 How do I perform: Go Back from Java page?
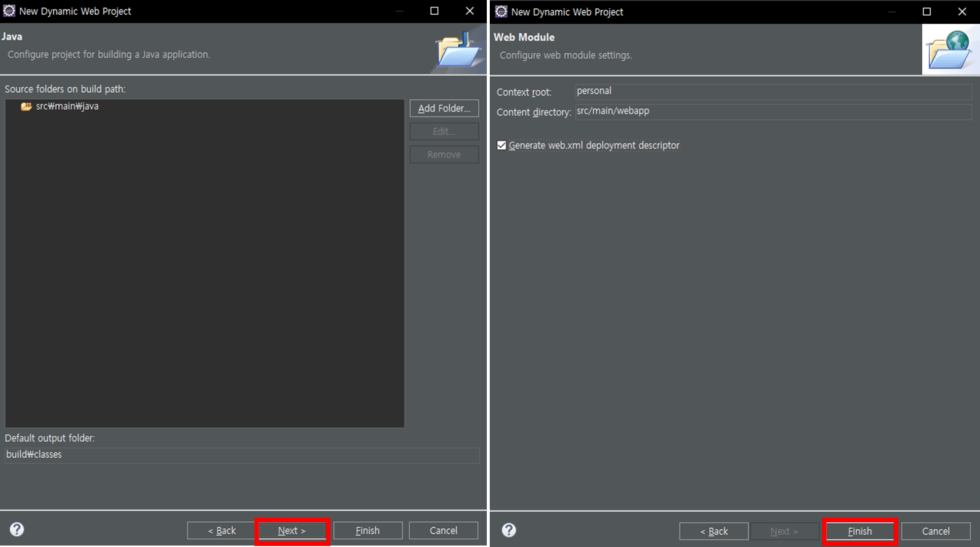pyautogui.click(x=221, y=531)
